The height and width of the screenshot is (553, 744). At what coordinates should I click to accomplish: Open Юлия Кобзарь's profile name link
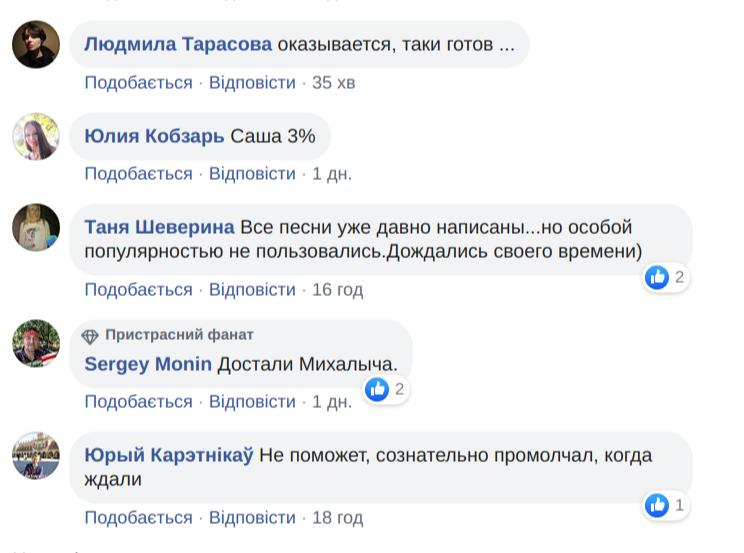(154, 137)
